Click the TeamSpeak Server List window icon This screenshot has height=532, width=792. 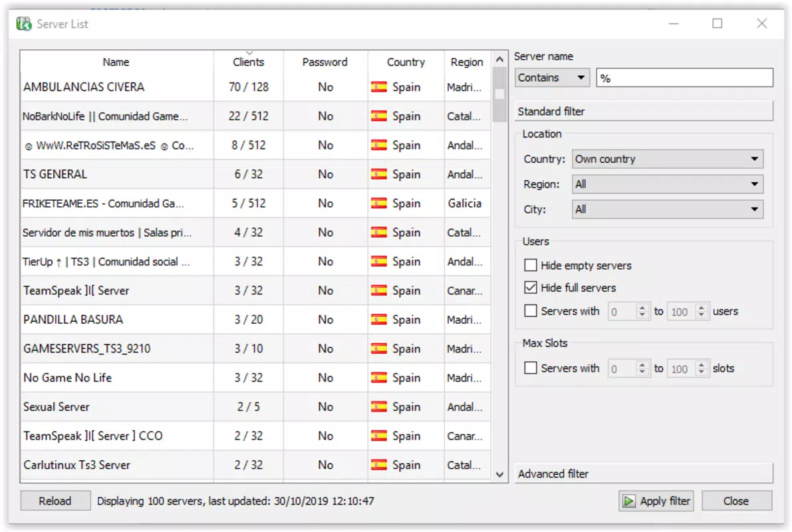24,24
